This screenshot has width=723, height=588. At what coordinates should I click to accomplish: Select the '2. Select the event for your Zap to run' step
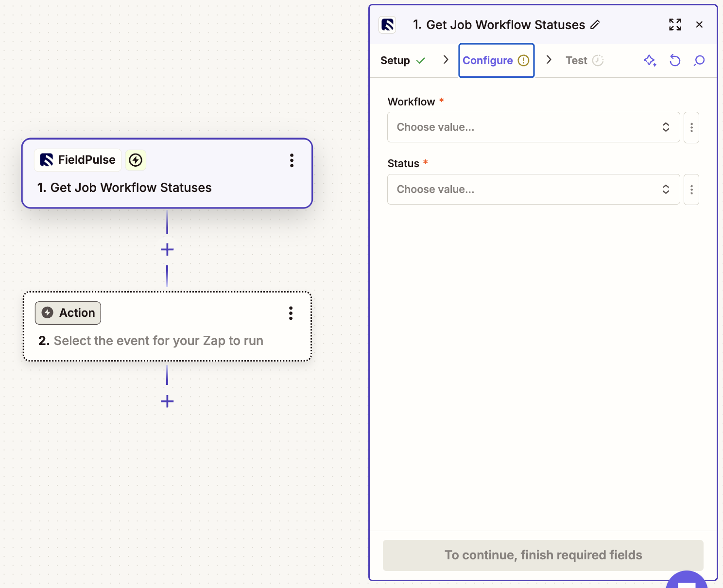[167, 327]
